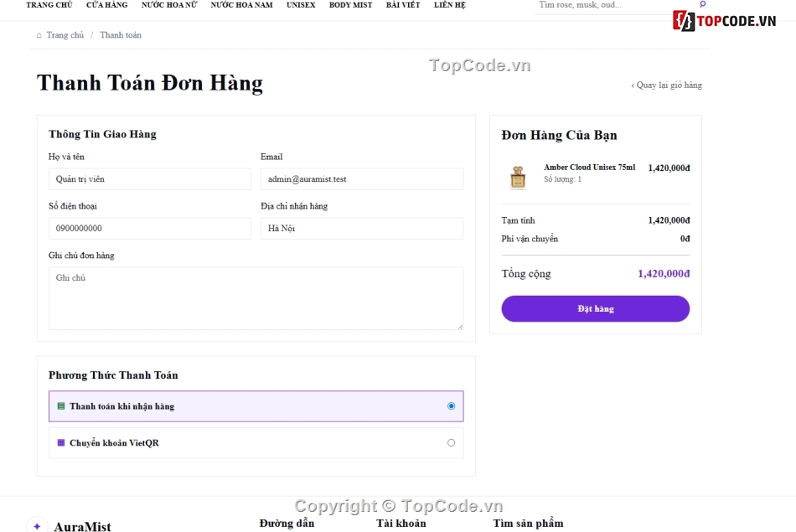Screen dimensions: 796x532
Task: Follow Quay lại giỏ hàng link
Action: tap(667, 85)
